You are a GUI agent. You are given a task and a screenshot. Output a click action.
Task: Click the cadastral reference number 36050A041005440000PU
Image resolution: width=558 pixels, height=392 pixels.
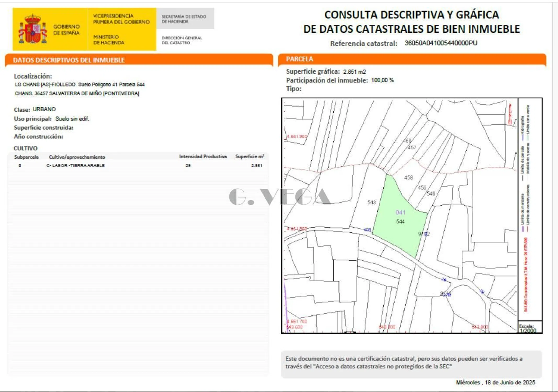(441, 43)
